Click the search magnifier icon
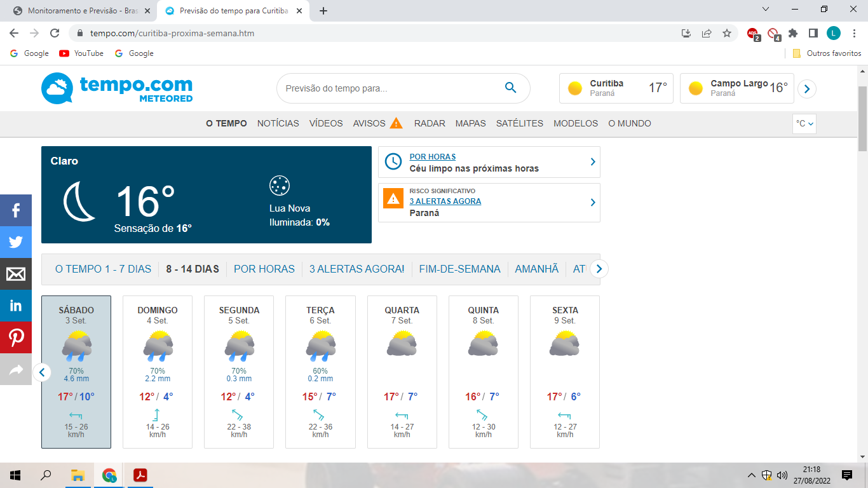This screenshot has width=868, height=488. (x=510, y=88)
